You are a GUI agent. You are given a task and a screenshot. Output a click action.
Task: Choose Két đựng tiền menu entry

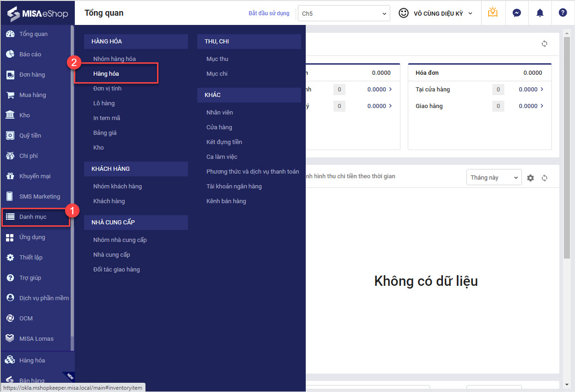224,142
